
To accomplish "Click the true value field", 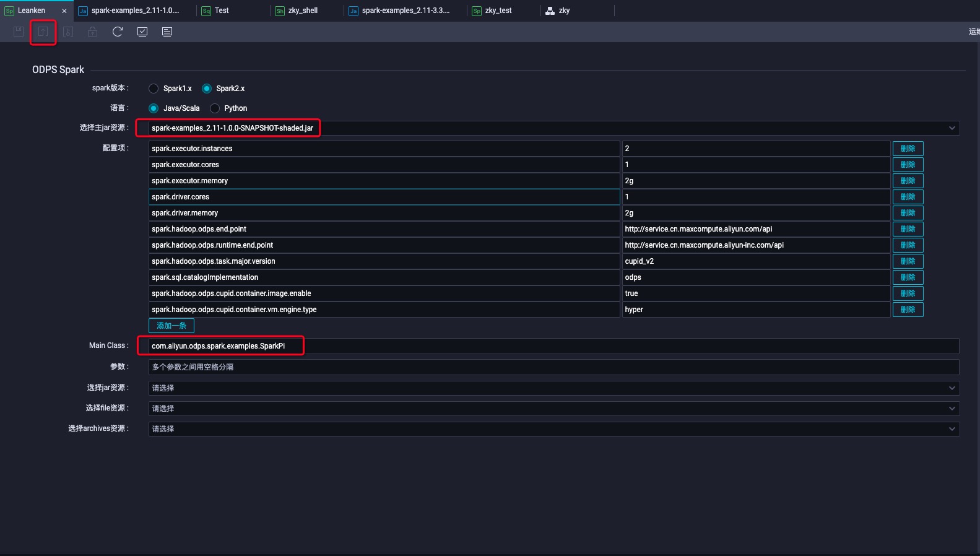I will click(x=756, y=293).
